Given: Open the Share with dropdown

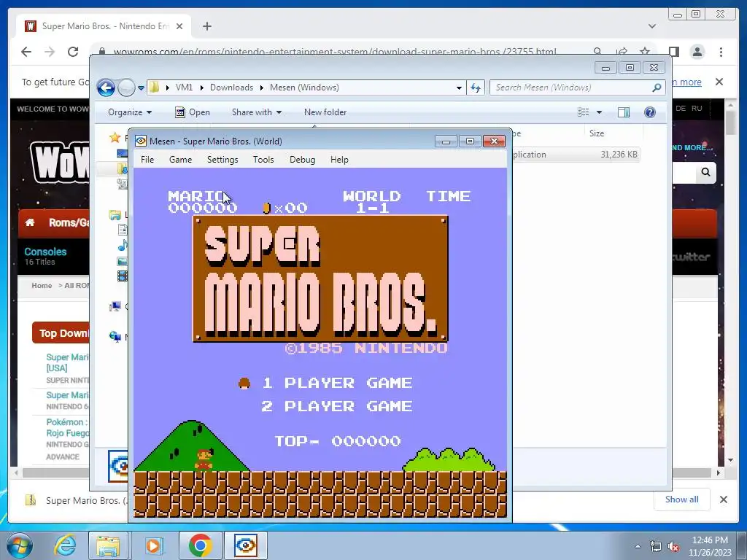Looking at the screenshot, I should [x=256, y=112].
